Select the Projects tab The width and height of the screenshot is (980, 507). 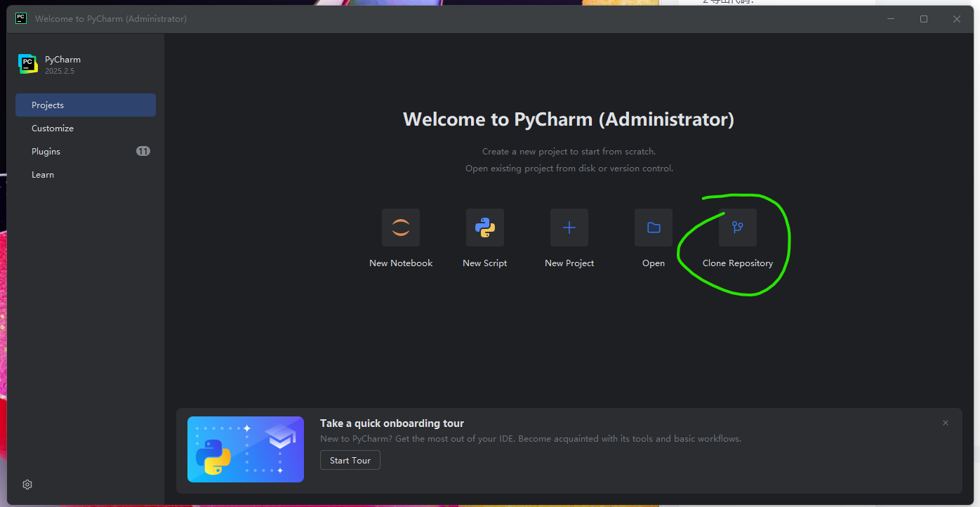pyautogui.click(x=86, y=105)
